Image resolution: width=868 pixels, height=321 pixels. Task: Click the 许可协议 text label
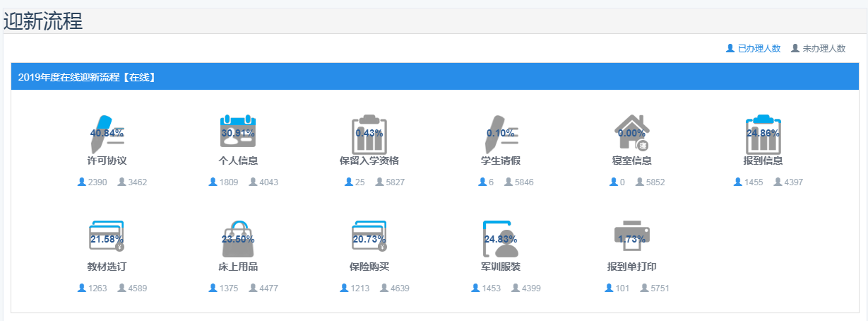click(107, 160)
